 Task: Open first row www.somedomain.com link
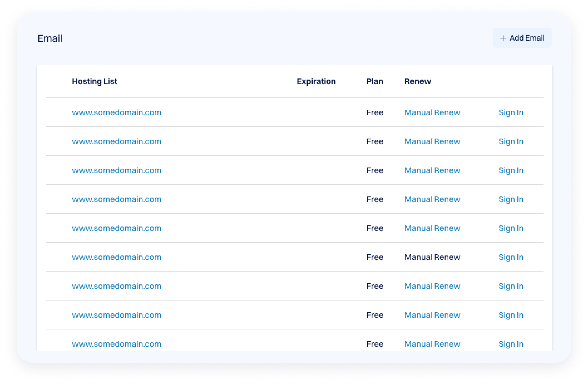coord(117,112)
